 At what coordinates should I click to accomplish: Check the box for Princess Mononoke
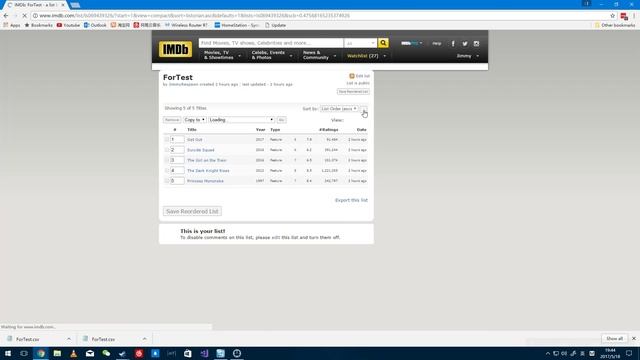click(x=167, y=180)
